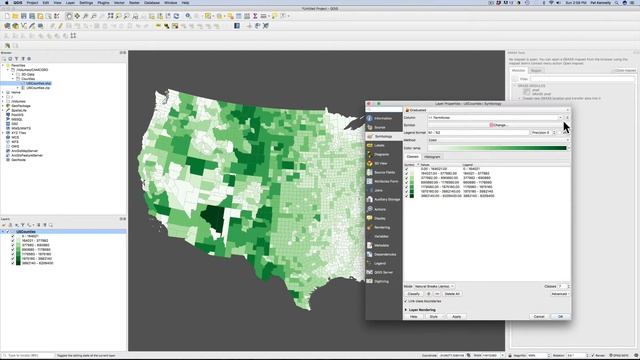Open the Joins page in Layer Properties
The image size is (640, 360).
click(384, 190)
